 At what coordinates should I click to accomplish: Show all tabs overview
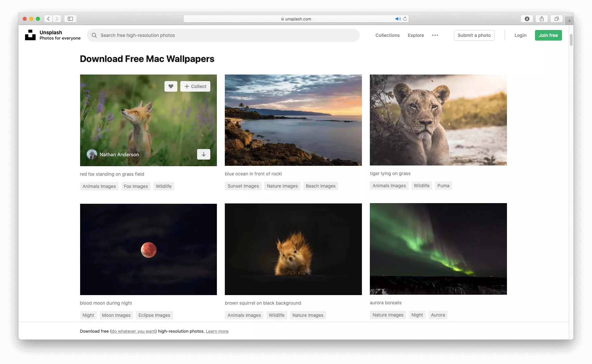(x=556, y=19)
